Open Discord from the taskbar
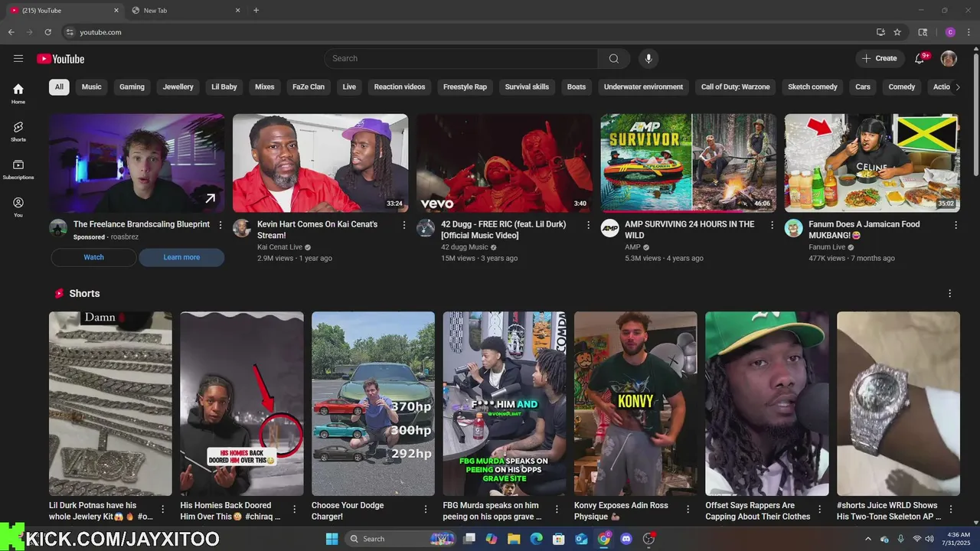The image size is (980, 551). point(626,539)
